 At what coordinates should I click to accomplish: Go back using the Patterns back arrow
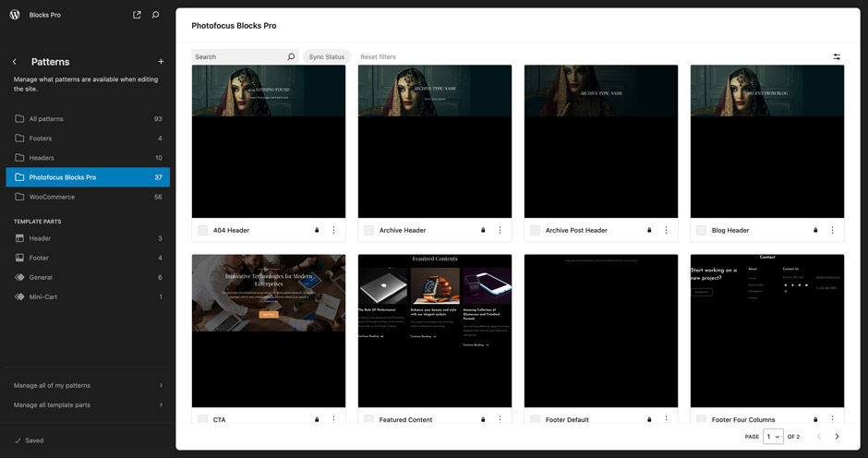(15, 62)
